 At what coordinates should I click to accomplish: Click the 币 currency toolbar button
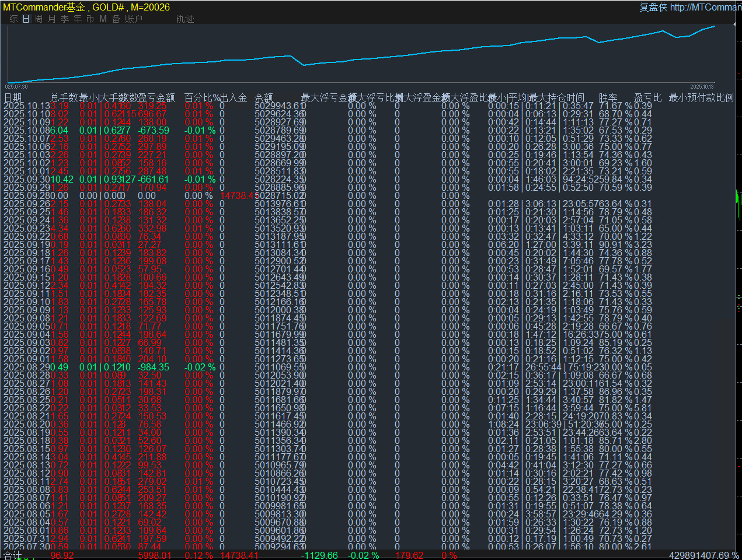90,19
